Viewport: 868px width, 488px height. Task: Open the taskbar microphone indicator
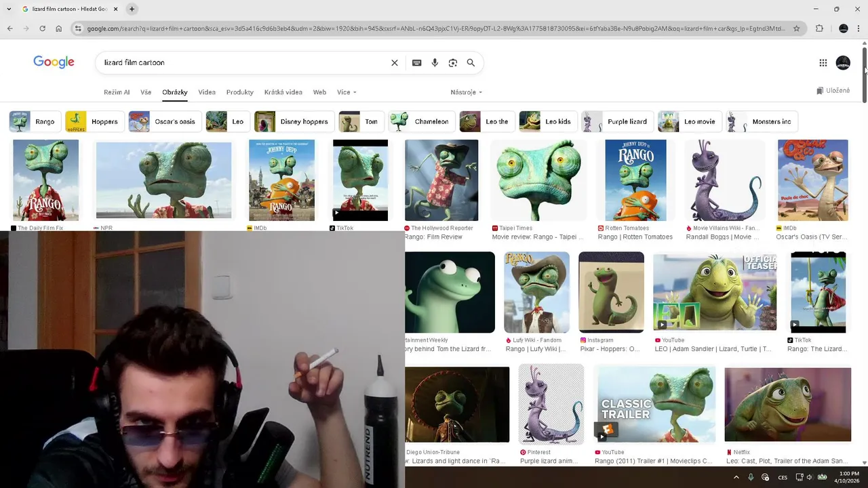click(x=751, y=477)
